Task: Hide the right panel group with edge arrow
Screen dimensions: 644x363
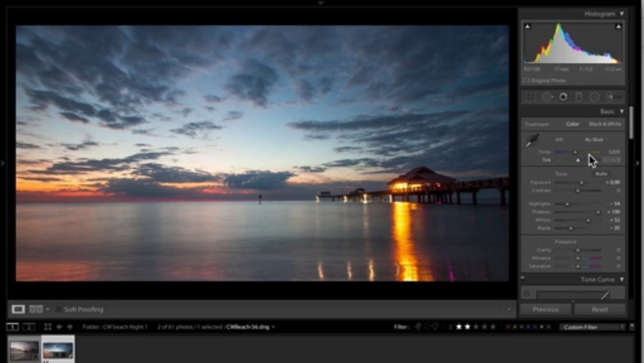Action: tap(638, 163)
